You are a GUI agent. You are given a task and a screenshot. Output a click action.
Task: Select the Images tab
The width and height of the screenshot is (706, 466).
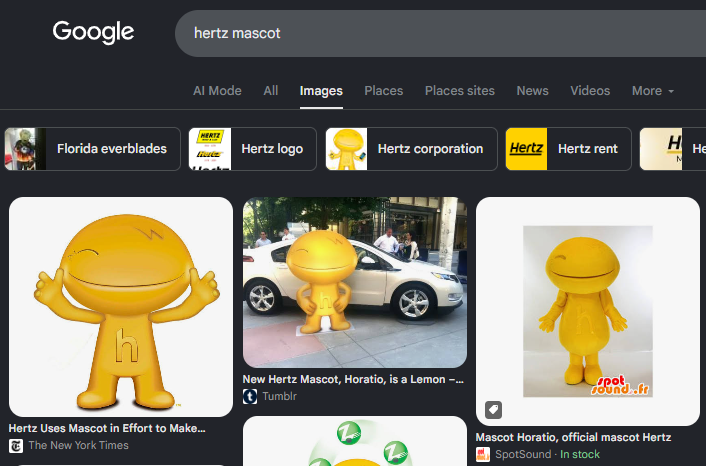321,90
